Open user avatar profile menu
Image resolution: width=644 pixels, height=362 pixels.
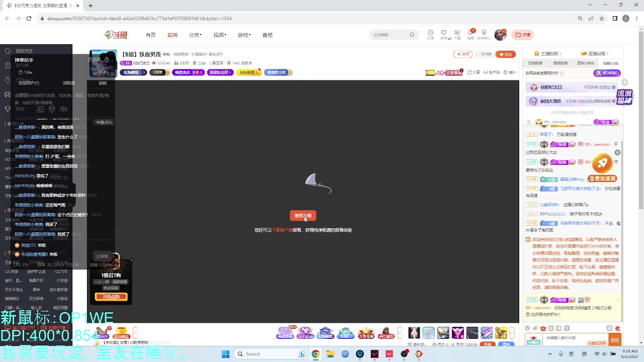[x=500, y=35]
